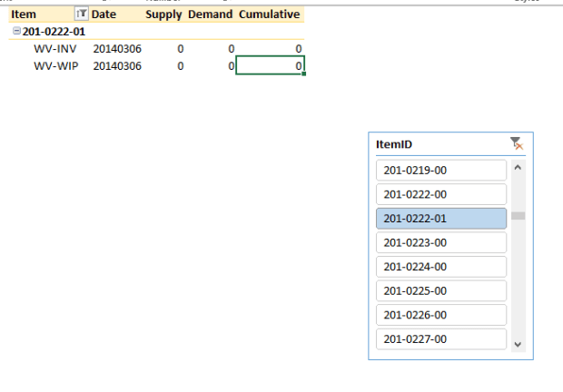
Task: Click the 201-0227-00 slicer button
Action: coord(440,338)
